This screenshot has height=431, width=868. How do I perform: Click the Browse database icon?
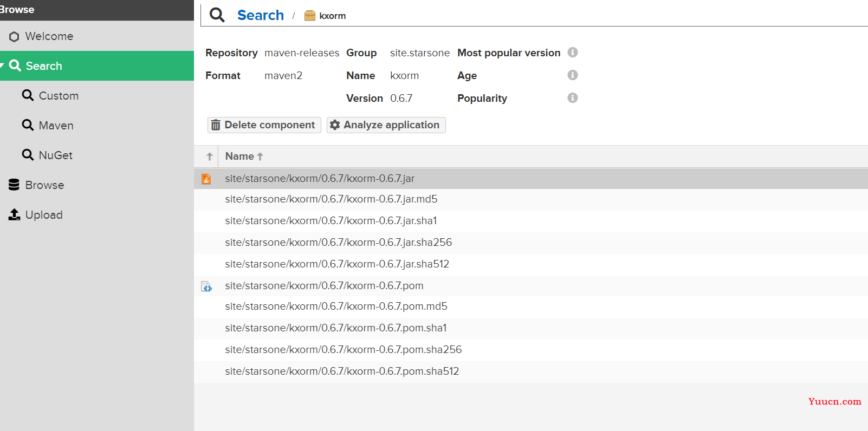pos(14,185)
